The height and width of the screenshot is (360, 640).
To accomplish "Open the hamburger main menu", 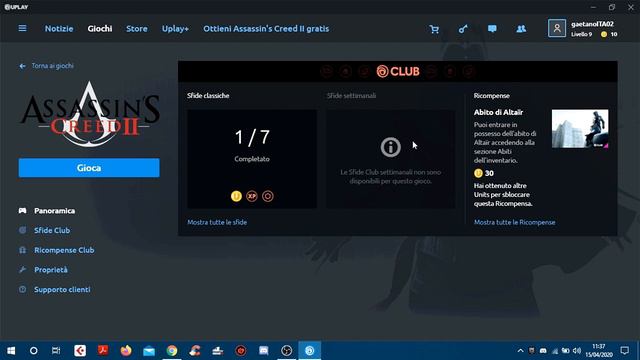I will click(x=22, y=28).
